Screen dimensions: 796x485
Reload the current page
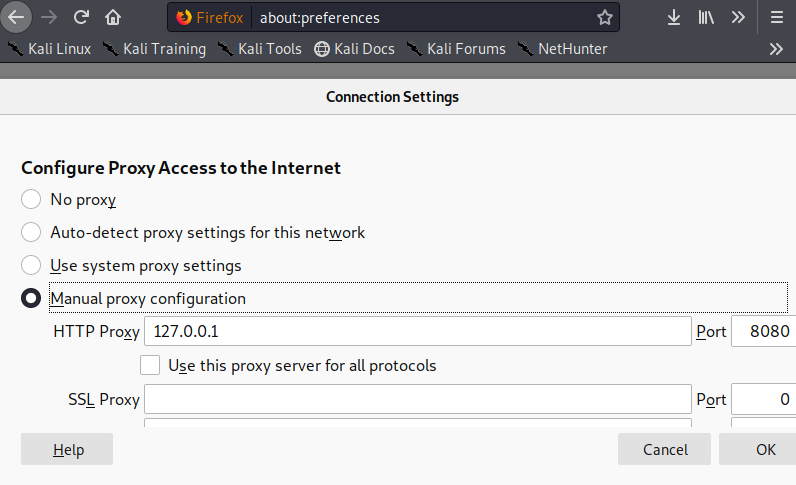point(82,17)
